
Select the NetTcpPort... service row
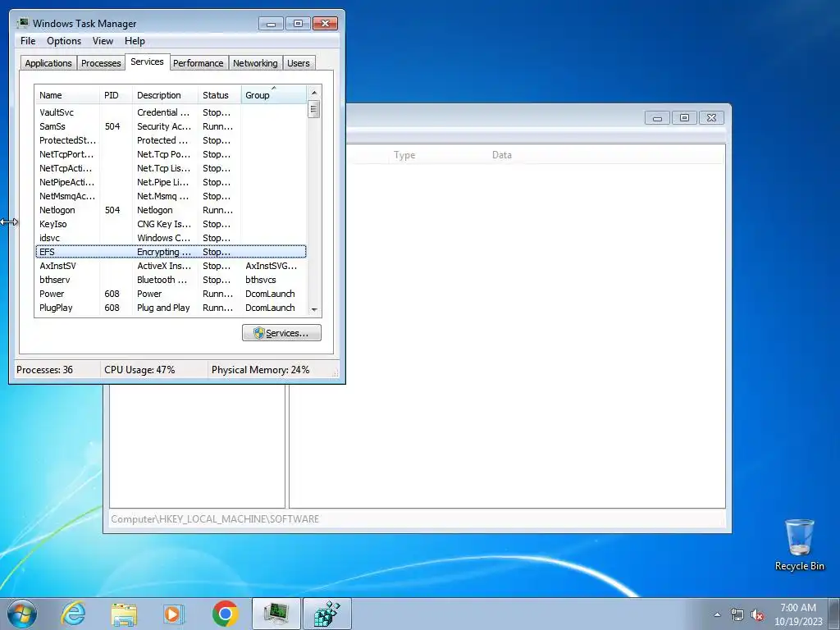[x=171, y=154]
